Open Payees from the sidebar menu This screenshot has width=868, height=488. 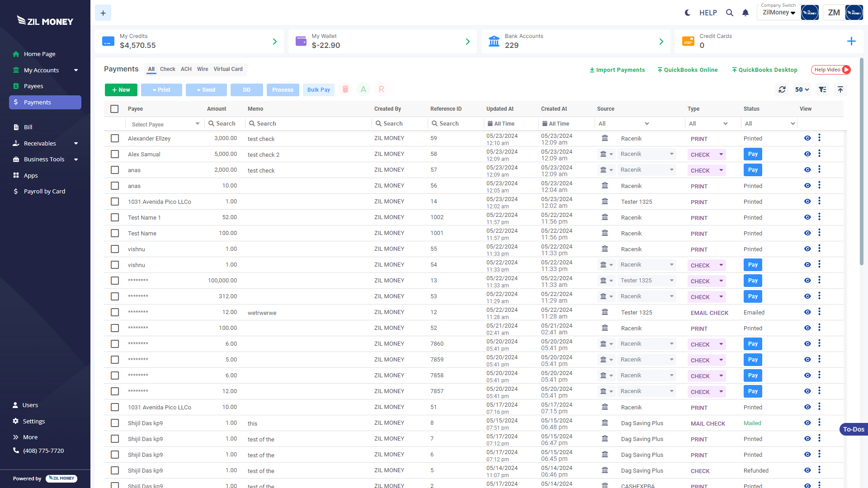click(x=33, y=86)
